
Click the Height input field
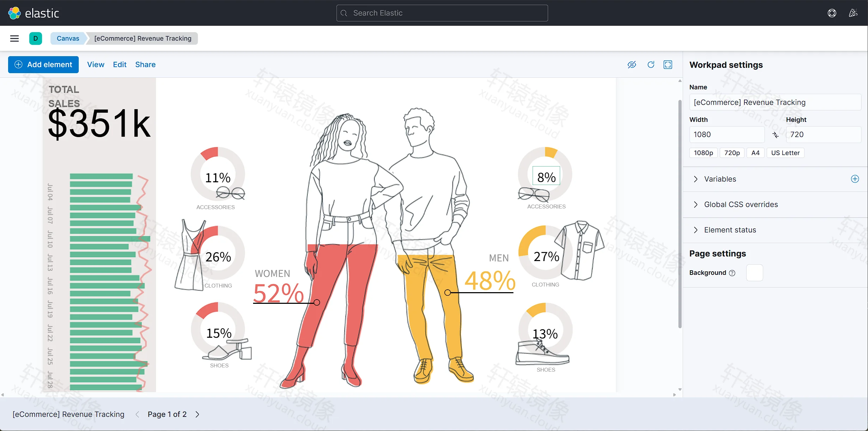coord(824,135)
